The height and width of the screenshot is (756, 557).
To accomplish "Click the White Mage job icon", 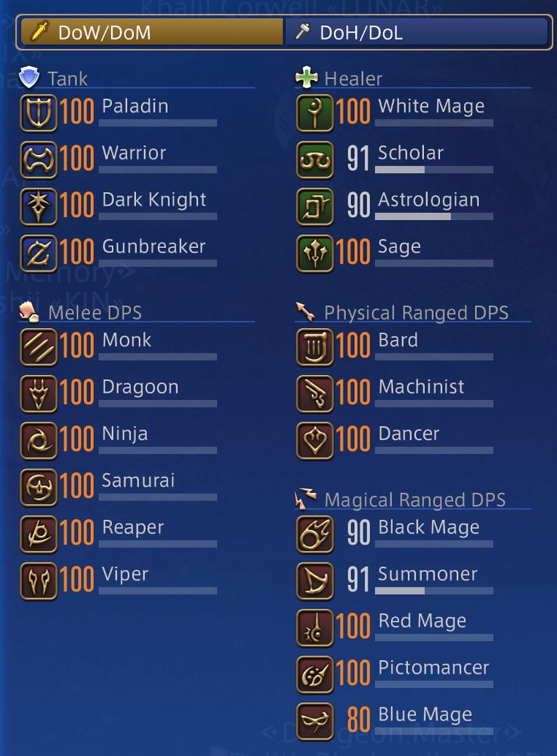I will (314, 113).
